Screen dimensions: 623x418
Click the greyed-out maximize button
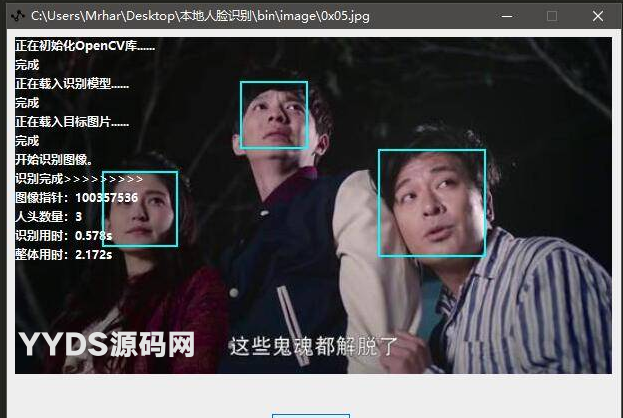[552, 16]
